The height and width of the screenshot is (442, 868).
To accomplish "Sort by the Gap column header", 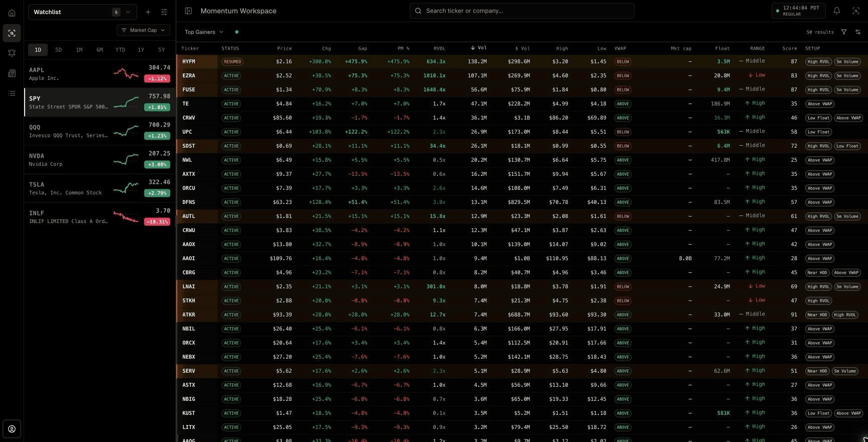I will (x=362, y=49).
